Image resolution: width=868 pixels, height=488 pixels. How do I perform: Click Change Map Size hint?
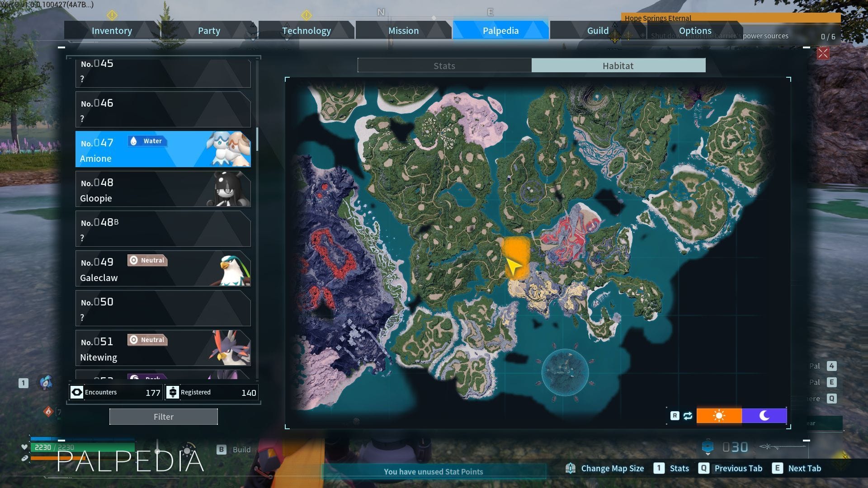click(612, 469)
